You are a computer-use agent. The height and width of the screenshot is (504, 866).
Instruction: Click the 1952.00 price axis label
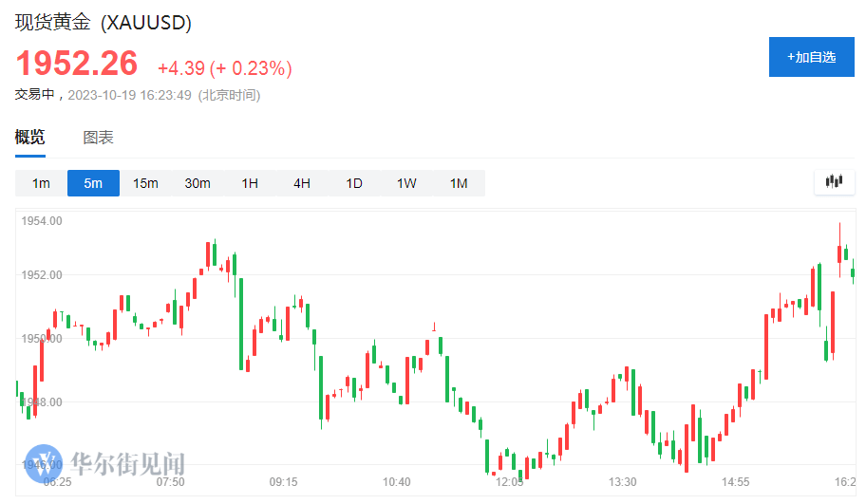[x=42, y=275]
